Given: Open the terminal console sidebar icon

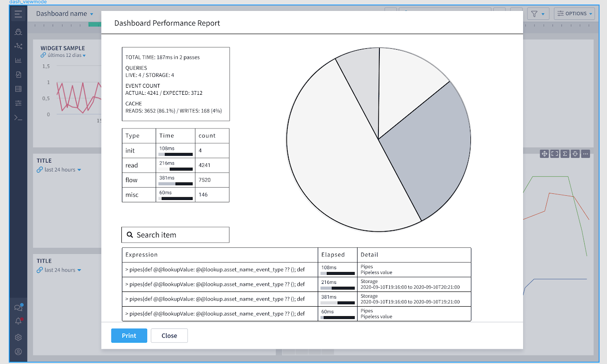Looking at the screenshot, I should coord(18,117).
